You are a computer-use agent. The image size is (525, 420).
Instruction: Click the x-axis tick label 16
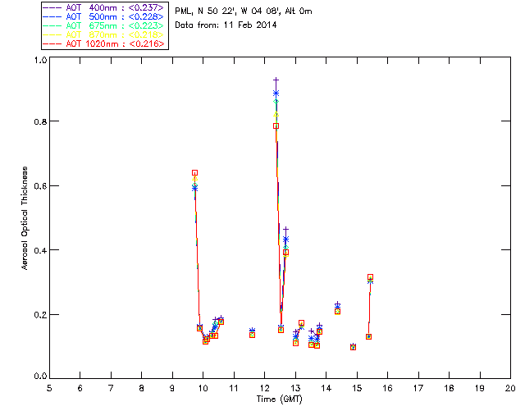388,388
